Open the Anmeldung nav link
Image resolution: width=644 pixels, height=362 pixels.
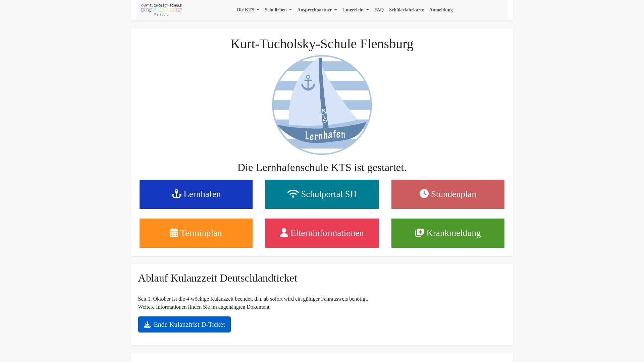(x=441, y=10)
